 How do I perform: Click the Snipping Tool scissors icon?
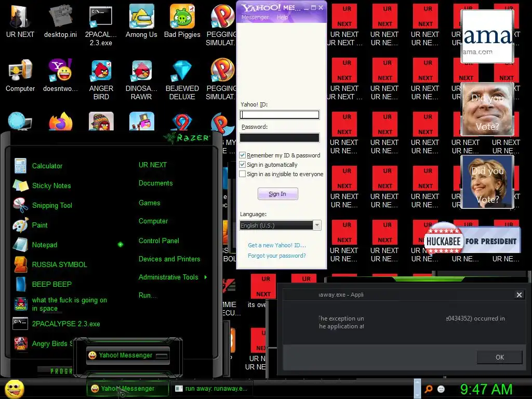pyautogui.click(x=20, y=205)
